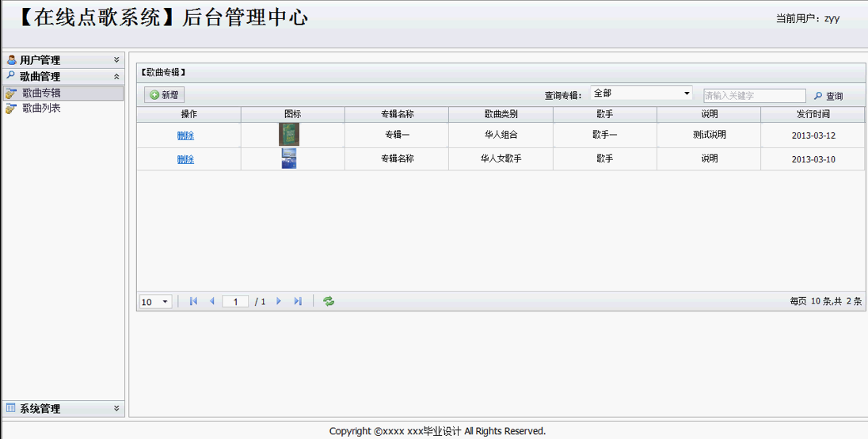Click the 后台管理中心 page title
Viewport: 868px width, 439px height.
coord(245,17)
